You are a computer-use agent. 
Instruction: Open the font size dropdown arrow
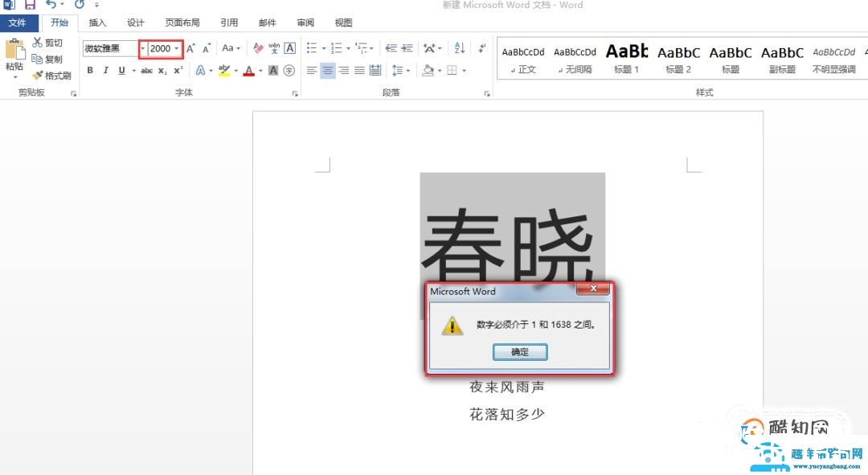click(176, 47)
